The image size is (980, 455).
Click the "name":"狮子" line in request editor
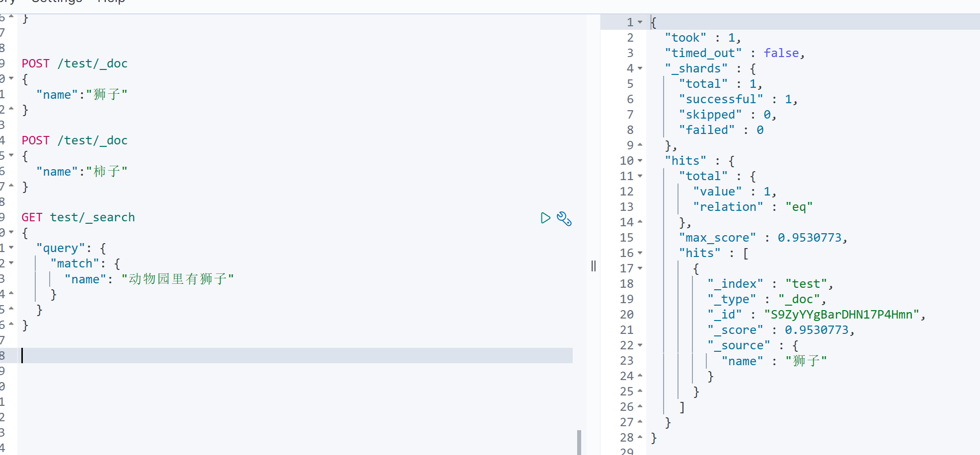(82, 94)
